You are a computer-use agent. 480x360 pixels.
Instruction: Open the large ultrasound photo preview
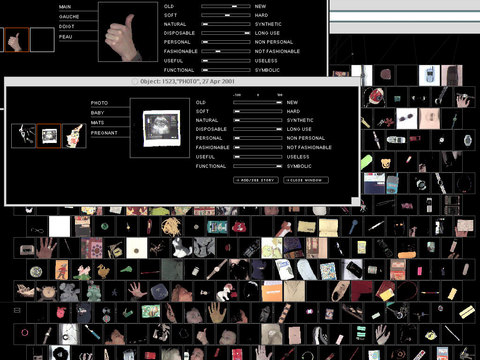(160, 128)
